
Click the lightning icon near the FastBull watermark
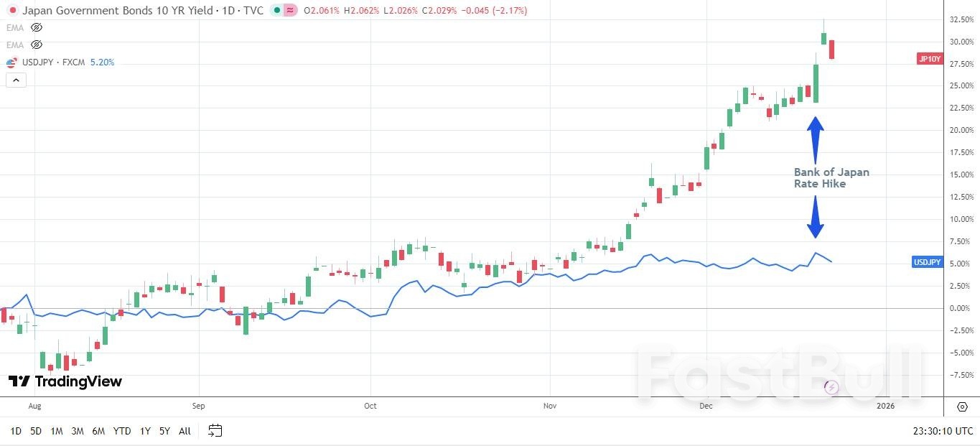point(831,387)
